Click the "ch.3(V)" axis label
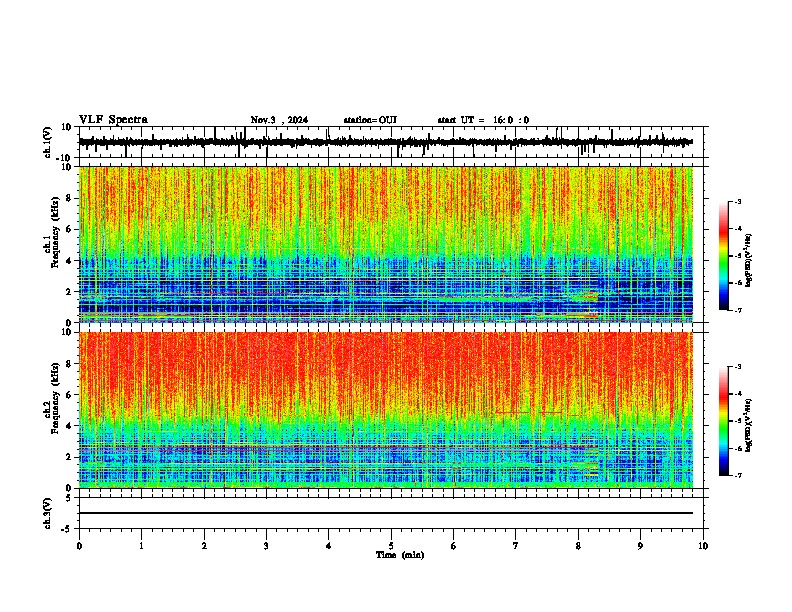 48,513
